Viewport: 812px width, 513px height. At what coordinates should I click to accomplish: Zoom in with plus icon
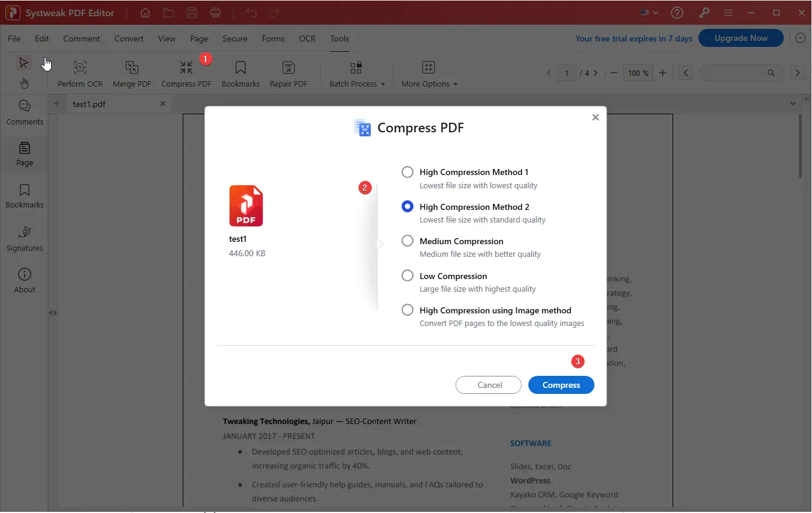pos(662,73)
